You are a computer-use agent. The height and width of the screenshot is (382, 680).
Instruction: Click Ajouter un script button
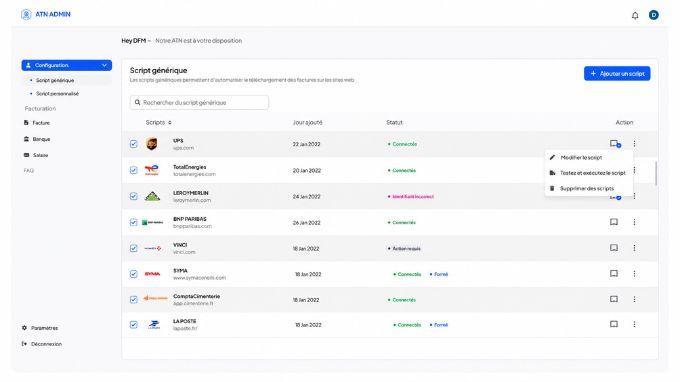tap(617, 73)
